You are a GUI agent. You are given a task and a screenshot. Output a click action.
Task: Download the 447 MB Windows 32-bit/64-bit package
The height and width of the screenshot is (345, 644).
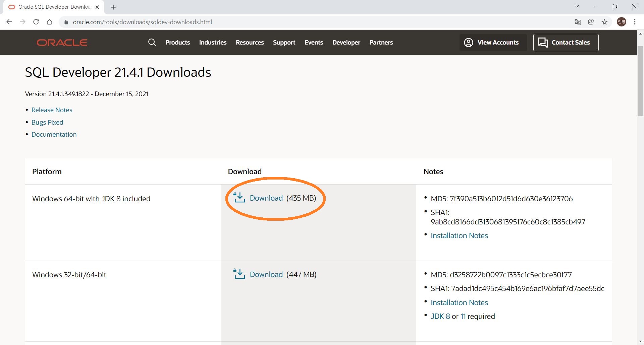point(266,274)
